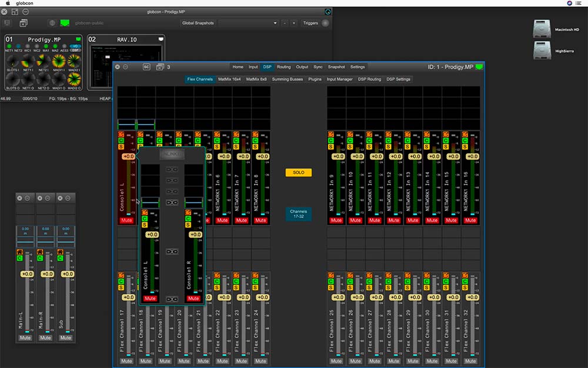Click the Main-L 0.00 delay value field
588x368 pixels.
pos(25,228)
